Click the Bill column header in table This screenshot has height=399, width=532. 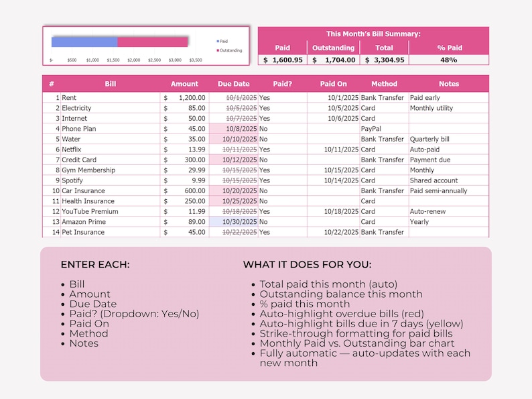point(111,84)
